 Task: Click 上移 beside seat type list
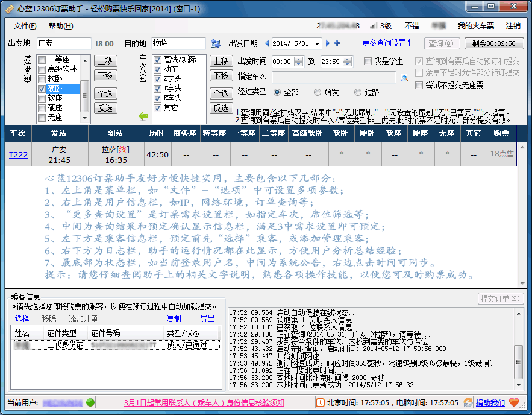click(105, 61)
